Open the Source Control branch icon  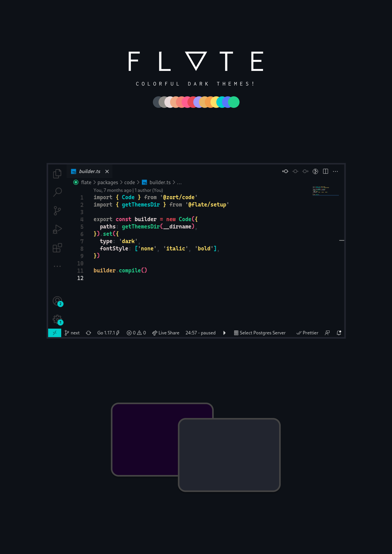(57, 211)
